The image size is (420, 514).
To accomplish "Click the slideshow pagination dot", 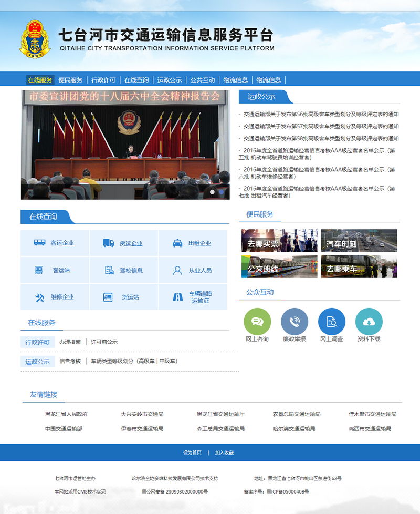I will (213, 192).
